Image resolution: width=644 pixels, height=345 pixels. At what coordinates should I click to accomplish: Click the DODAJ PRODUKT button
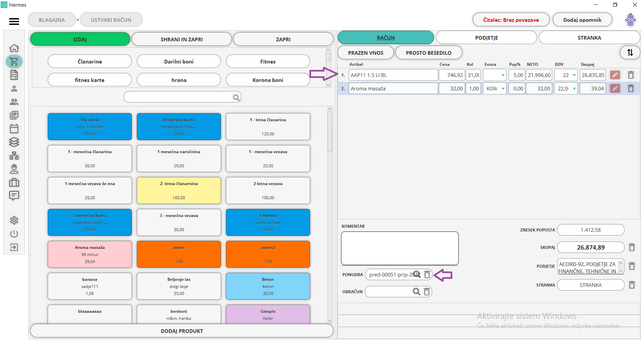(182, 331)
